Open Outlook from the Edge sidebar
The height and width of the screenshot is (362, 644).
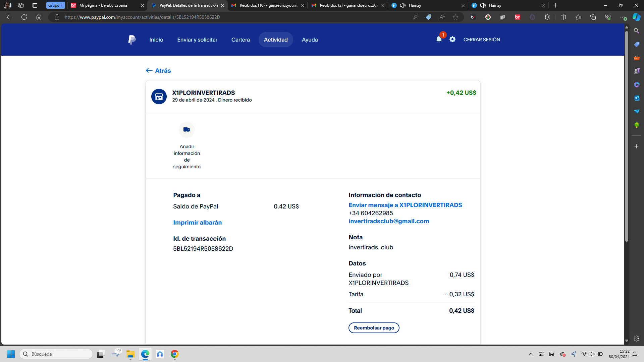point(636,98)
